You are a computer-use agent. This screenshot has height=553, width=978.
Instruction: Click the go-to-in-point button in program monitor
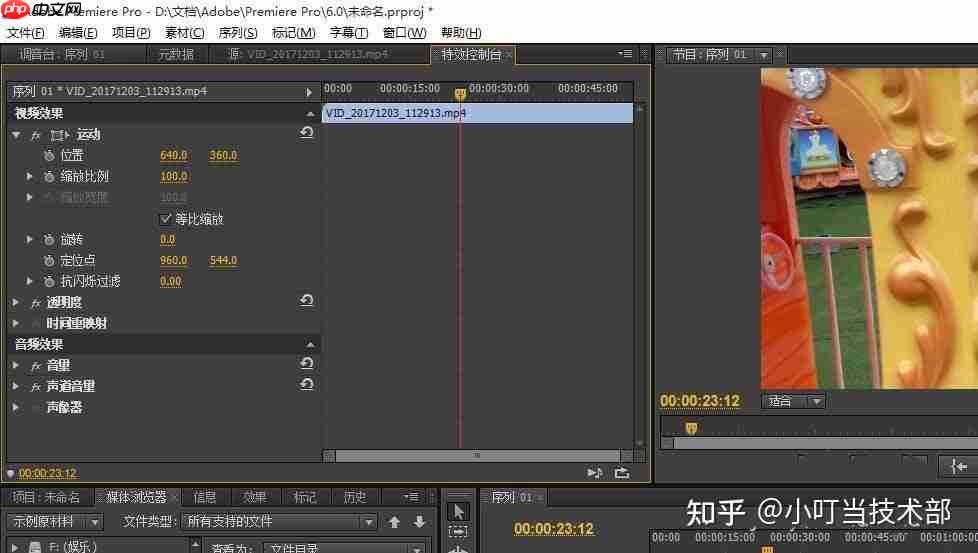pyautogui.click(x=959, y=466)
